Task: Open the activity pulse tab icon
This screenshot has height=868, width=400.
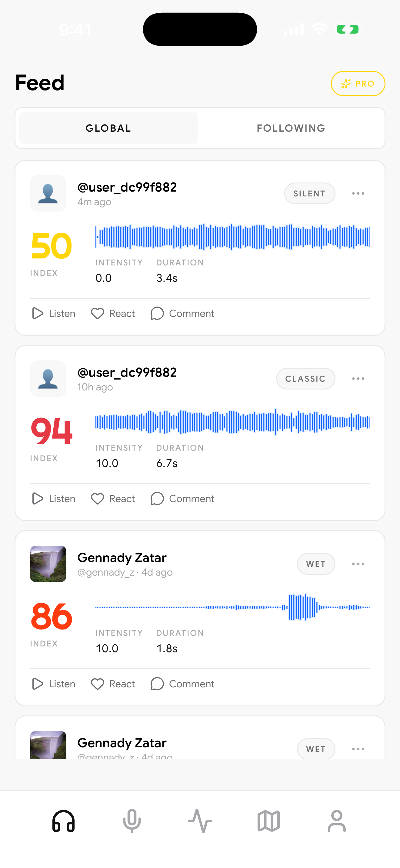Action: [200, 821]
